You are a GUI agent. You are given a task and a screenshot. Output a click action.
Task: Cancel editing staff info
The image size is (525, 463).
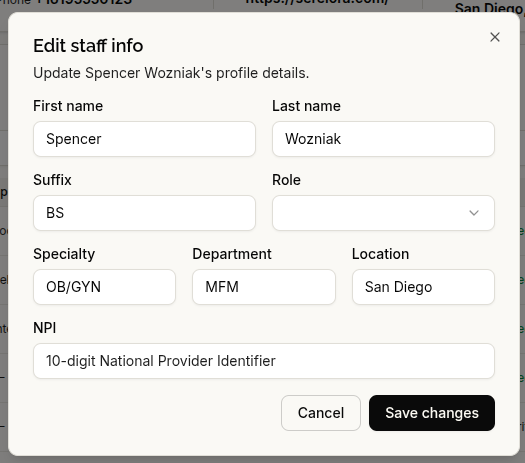[x=321, y=413]
